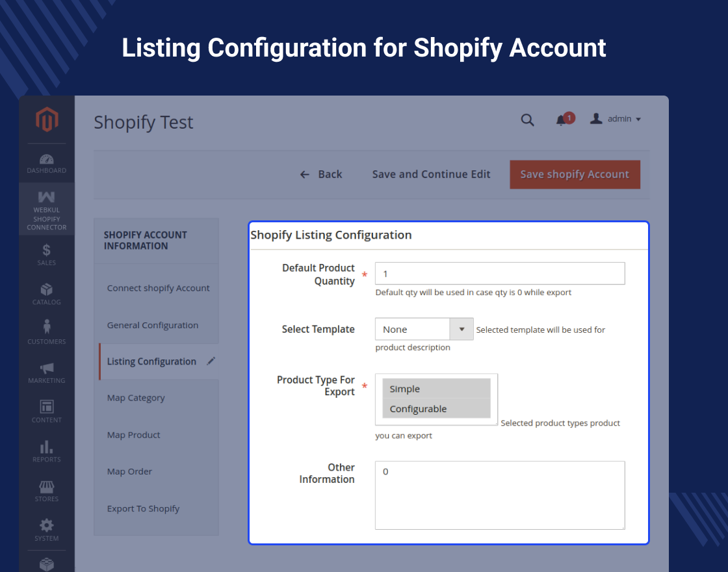
Task: Open the Sales sidebar menu
Action: click(46, 254)
